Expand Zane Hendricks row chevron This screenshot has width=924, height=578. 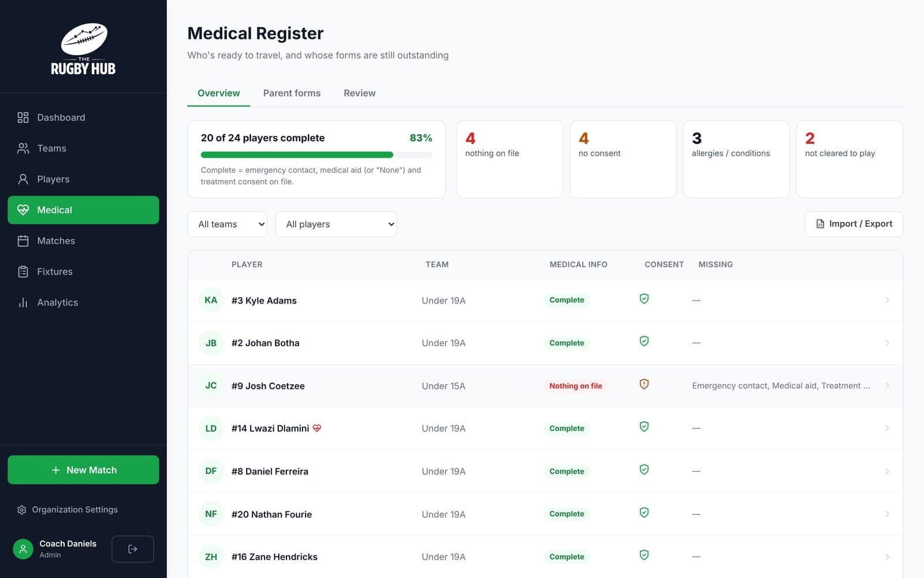887,557
